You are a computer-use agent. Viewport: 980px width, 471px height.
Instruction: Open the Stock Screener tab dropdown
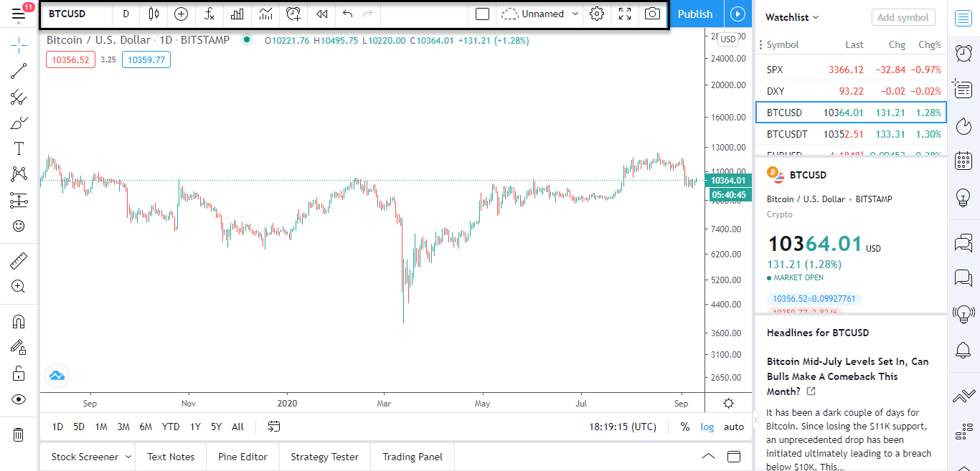(91, 457)
